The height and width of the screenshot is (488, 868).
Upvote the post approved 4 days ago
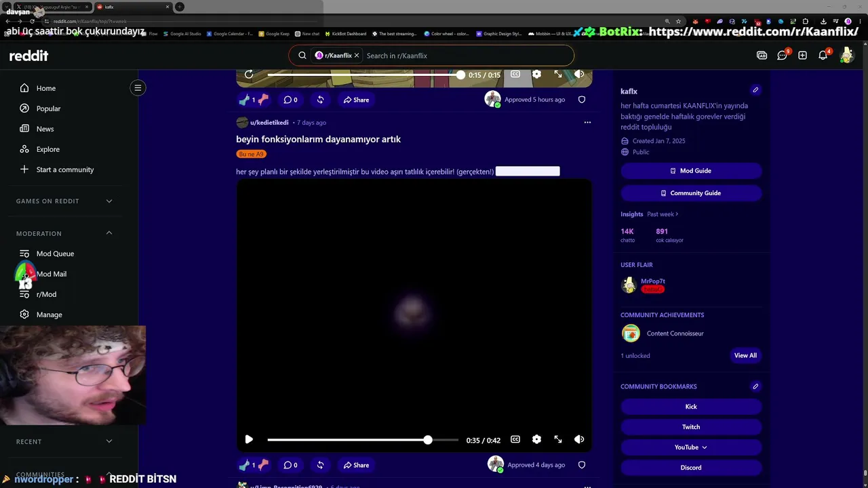click(x=244, y=465)
